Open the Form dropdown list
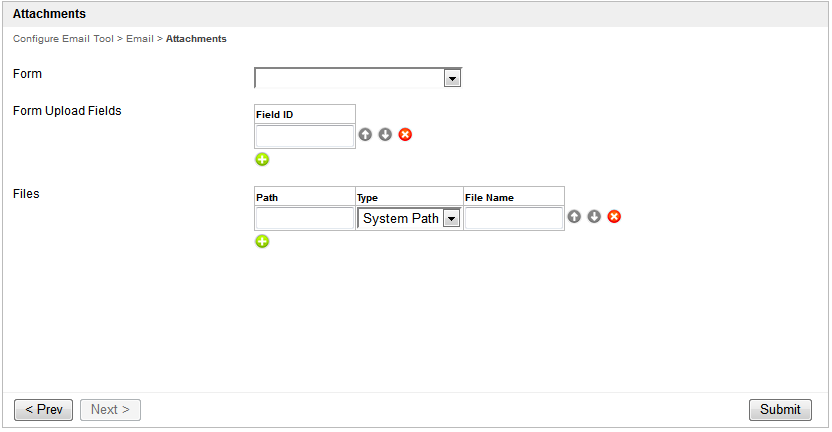Viewport: 832px width, 432px height. point(452,79)
